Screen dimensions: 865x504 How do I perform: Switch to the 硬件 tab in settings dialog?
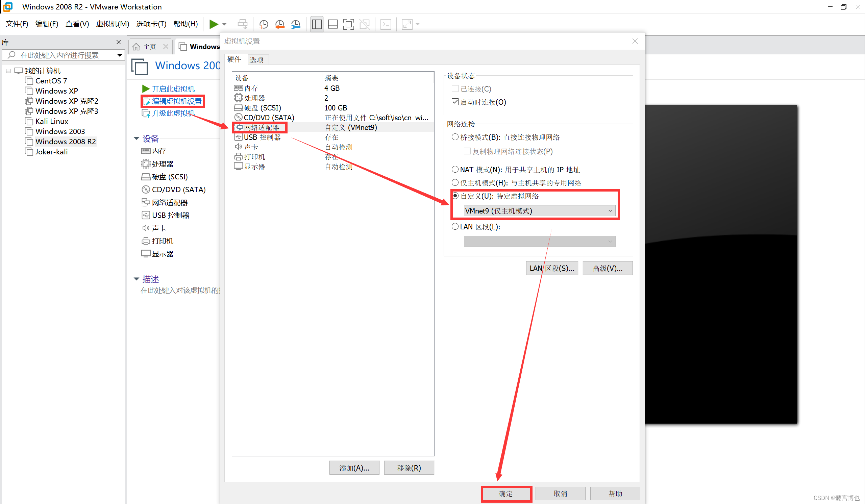[x=234, y=59]
